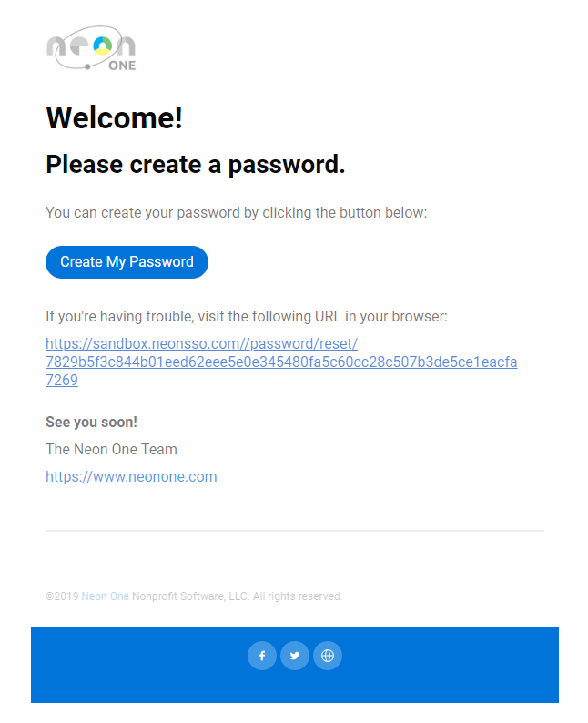Click the "7269" ending of the reset URL
Viewport: 588px width, 723px height.
pyautogui.click(x=62, y=381)
